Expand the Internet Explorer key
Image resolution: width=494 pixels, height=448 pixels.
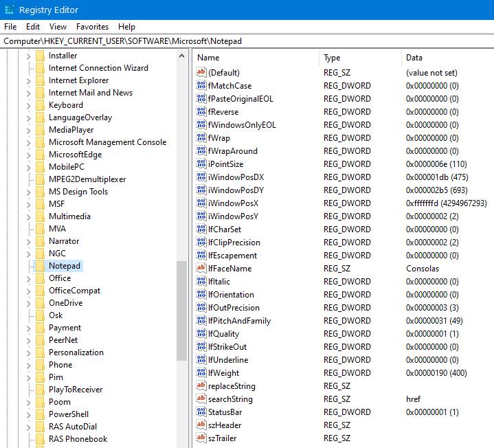click(x=28, y=81)
